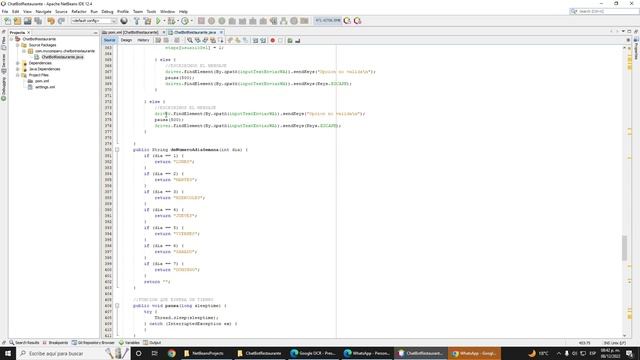Image resolution: width=640 pixels, height=360 pixels.
Task: Click the New File toolbar icon
Action: pyautogui.click(x=7, y=21)
